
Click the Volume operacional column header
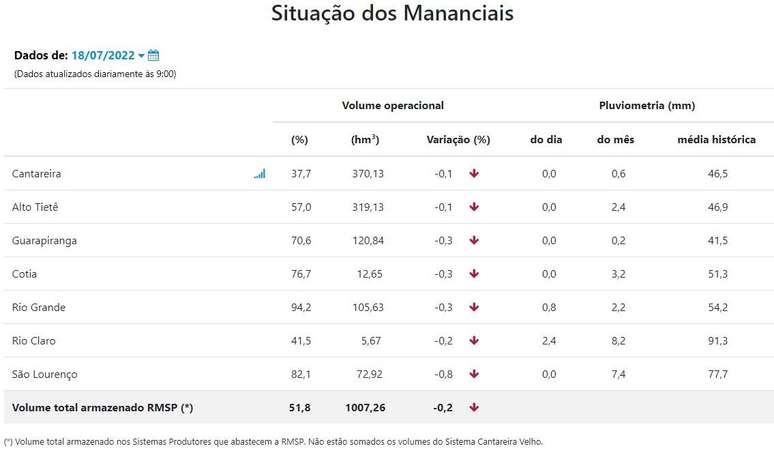click(x=392, y=105)
